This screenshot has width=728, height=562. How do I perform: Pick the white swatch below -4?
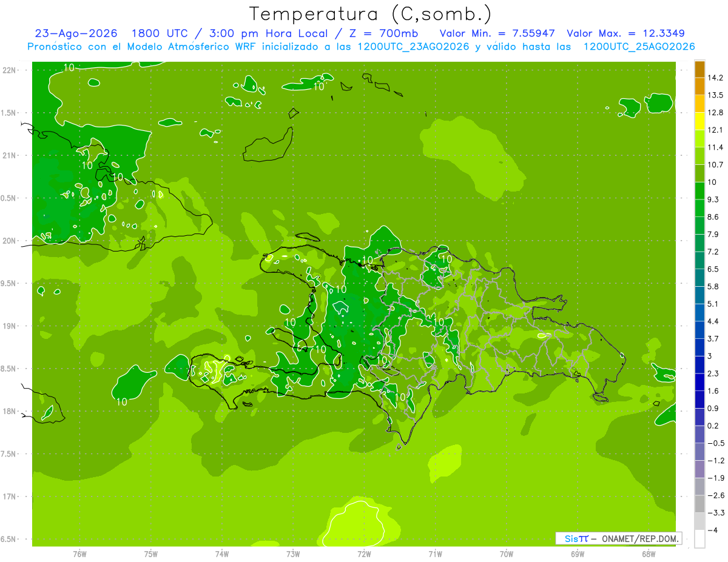699,539
